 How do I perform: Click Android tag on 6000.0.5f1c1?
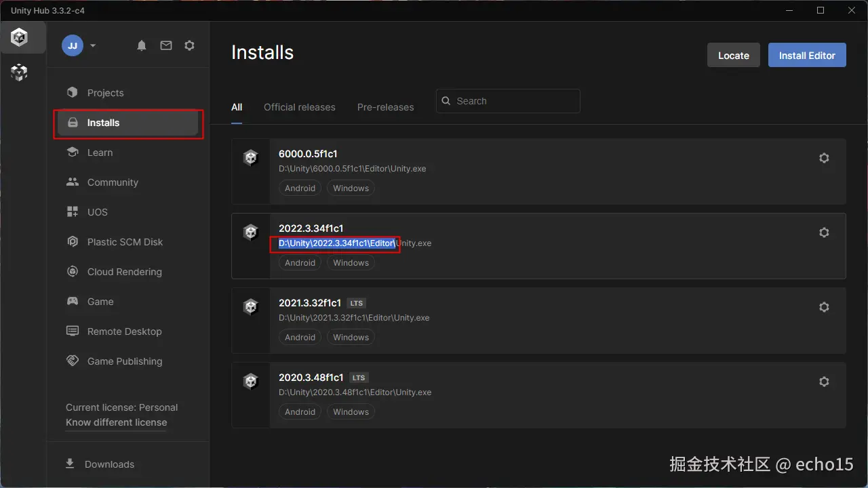point(300,188)
